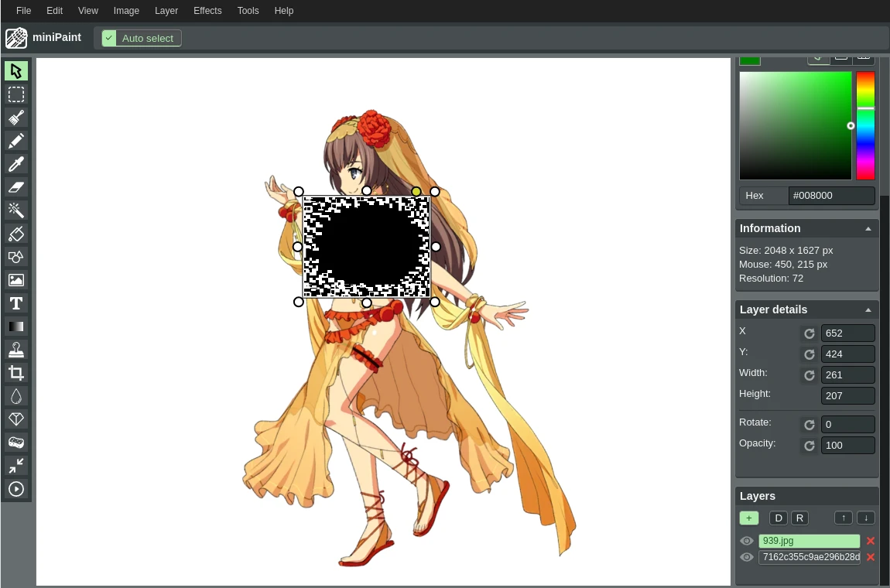The width and height of the screenshot is (890, 588).
Task: Move the layer up with arrow button
Action: click(x=844, y=518)
